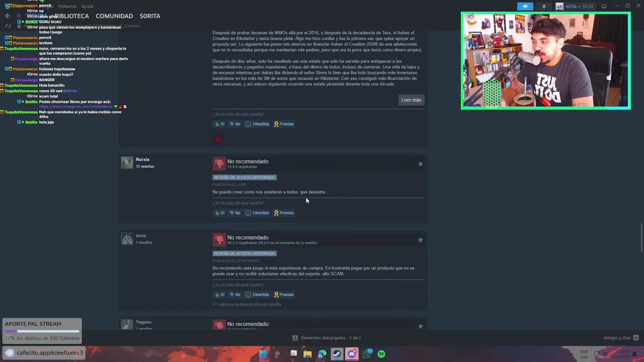Open Discord from the taskbar

click(x=352, y=354)
